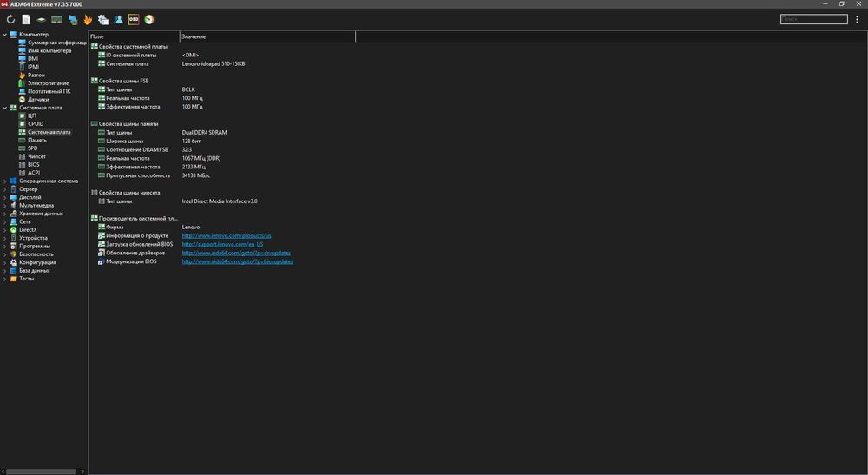Select Тесты folder item

[27, 279]
